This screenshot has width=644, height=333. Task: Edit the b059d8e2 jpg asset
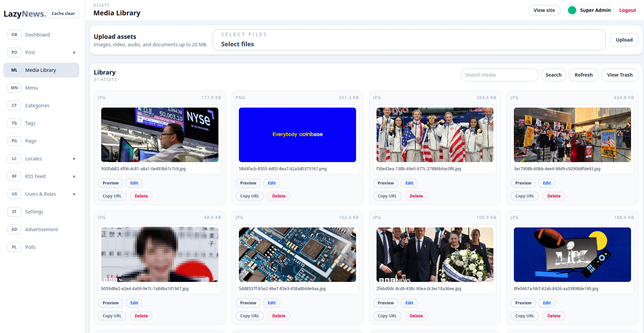pos(134,303)
